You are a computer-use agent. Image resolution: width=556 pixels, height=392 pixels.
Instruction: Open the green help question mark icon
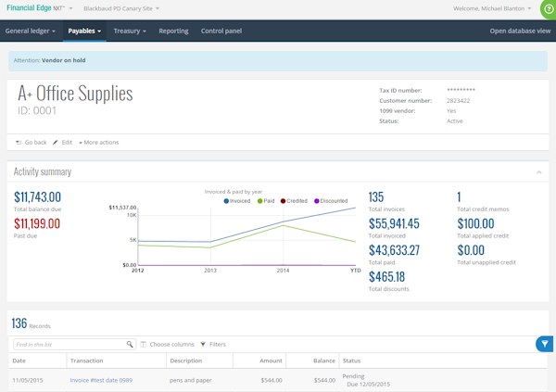(x=549, y=9)
